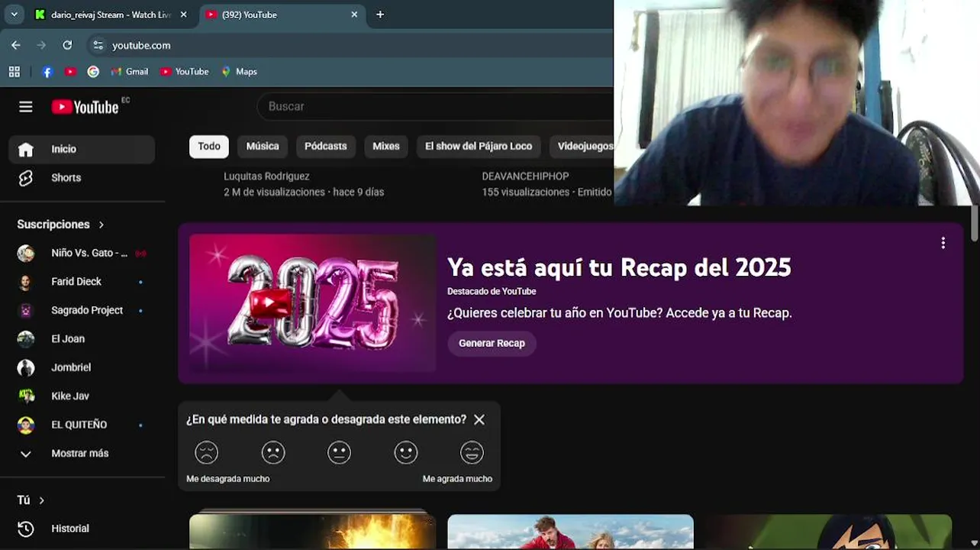Image resolution: width=980 pixels, height=550 pixels.
Task: Select the 'Me agrada mucho' face
Action: click(x=472, y=453)
